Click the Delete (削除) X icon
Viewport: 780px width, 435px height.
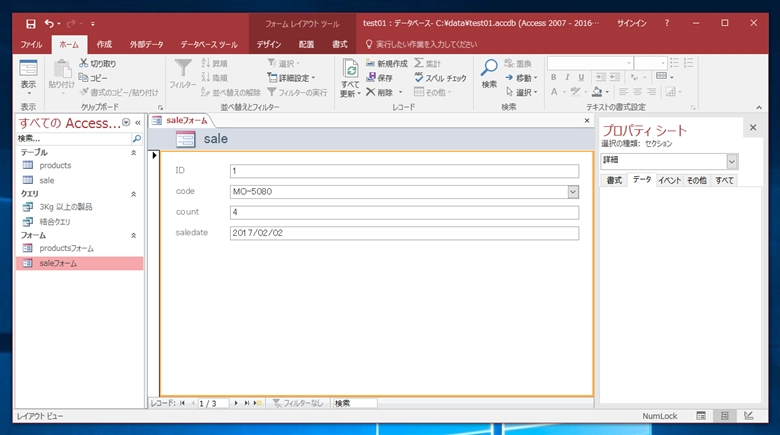(x=371, y=92)
